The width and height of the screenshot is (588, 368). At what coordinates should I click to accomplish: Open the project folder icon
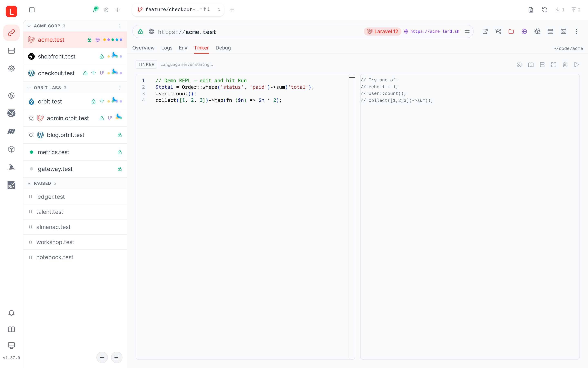511,31
